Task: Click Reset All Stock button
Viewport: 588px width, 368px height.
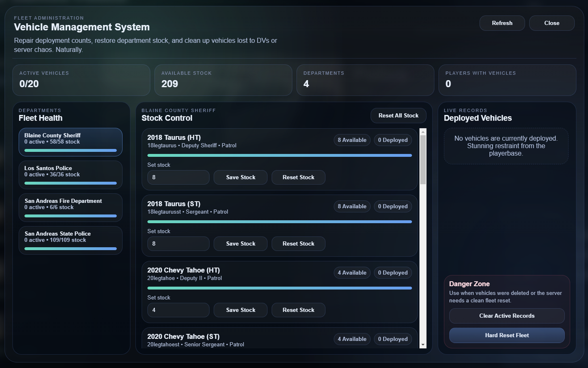Action: pos(398,115)
